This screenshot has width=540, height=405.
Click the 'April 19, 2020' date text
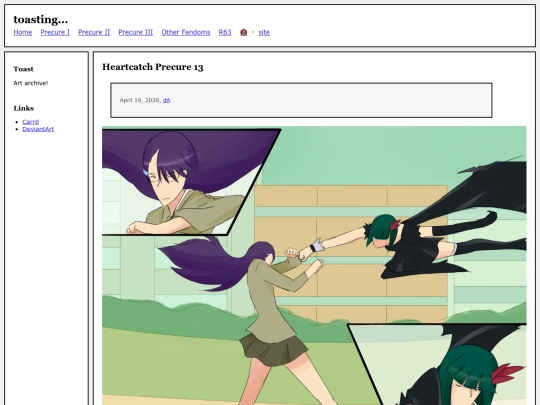click(140, 100)
